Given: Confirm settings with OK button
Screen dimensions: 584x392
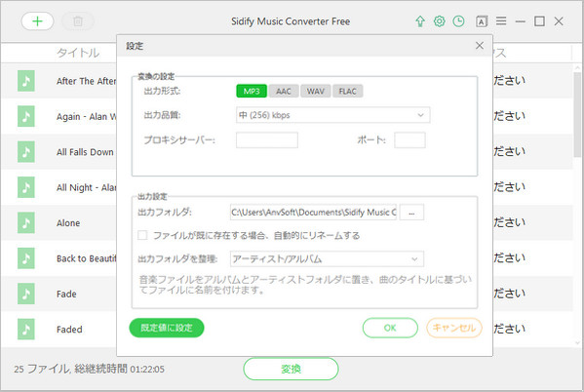Looking at the screenshot, I should pos(390,328).
